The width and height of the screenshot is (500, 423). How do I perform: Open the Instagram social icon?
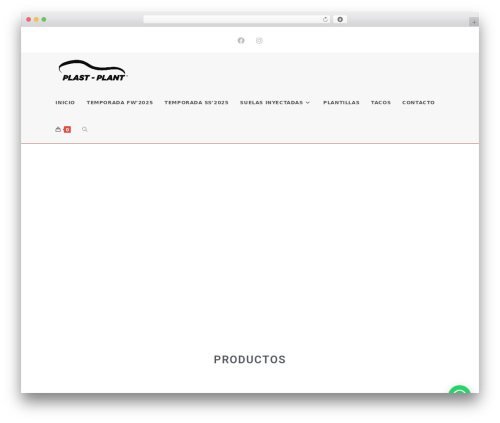click(x=259, y=40)
